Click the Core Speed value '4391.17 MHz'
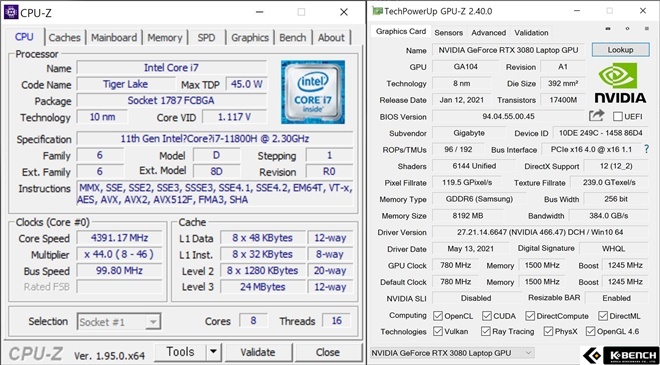The image size is (660, 365). click(x=119, y=238)
